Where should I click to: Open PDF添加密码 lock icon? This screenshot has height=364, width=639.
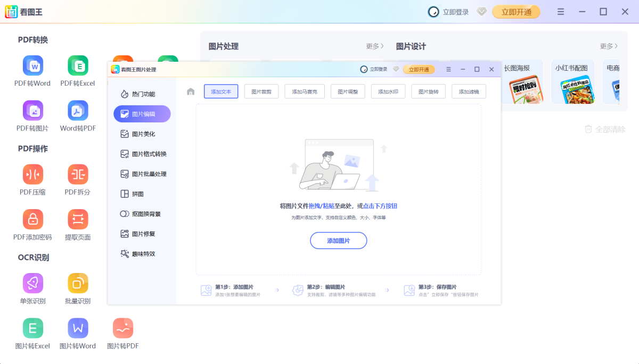point(32,219)
